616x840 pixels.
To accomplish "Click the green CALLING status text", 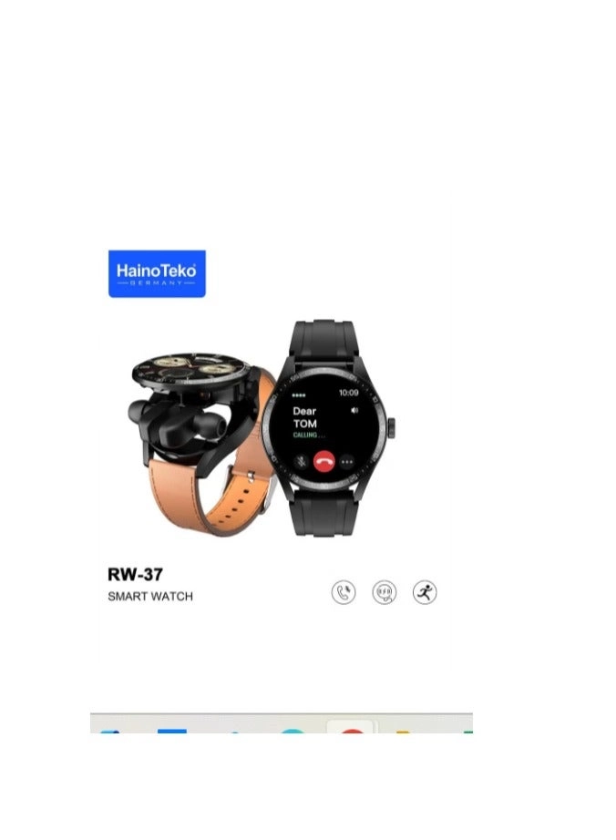I will click(309, 435).
